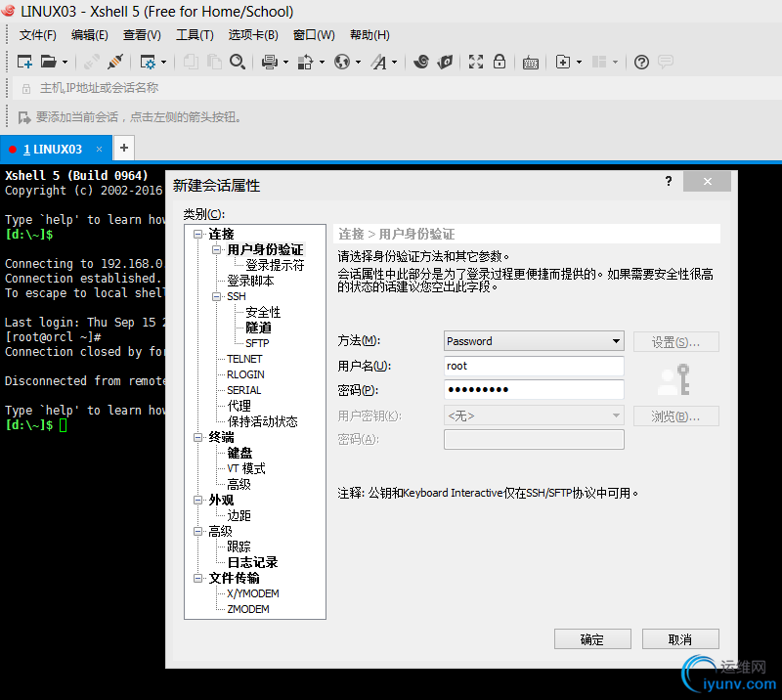Open the 编辑(E) menu
782x700 pixels.
pyautogui.click(x=89, y=35)
